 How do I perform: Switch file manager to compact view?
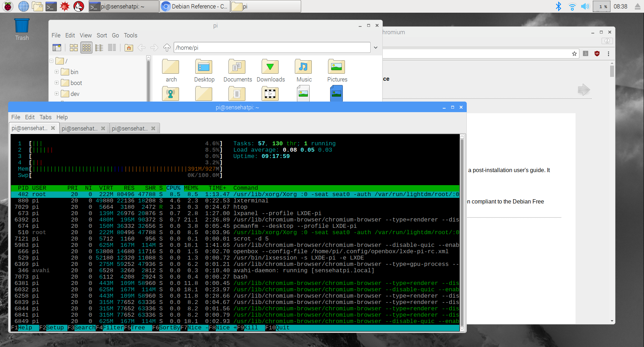pos(99,48)
